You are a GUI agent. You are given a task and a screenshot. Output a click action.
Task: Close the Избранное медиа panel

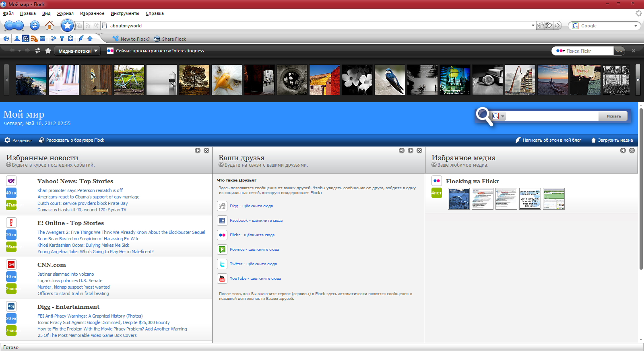click(x=632, y=151)
